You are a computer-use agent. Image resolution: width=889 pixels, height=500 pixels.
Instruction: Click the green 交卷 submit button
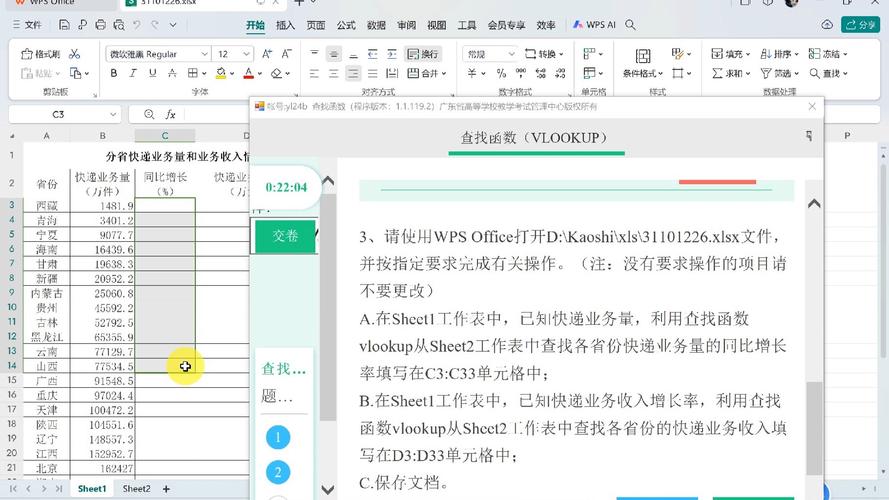click(285, 235)
